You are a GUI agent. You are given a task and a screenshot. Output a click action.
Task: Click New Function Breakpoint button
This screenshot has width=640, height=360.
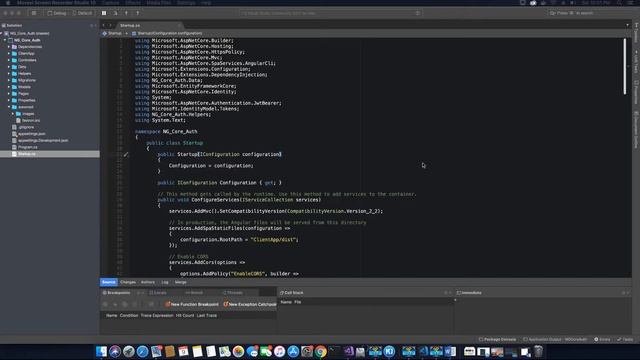coord(192,304)
